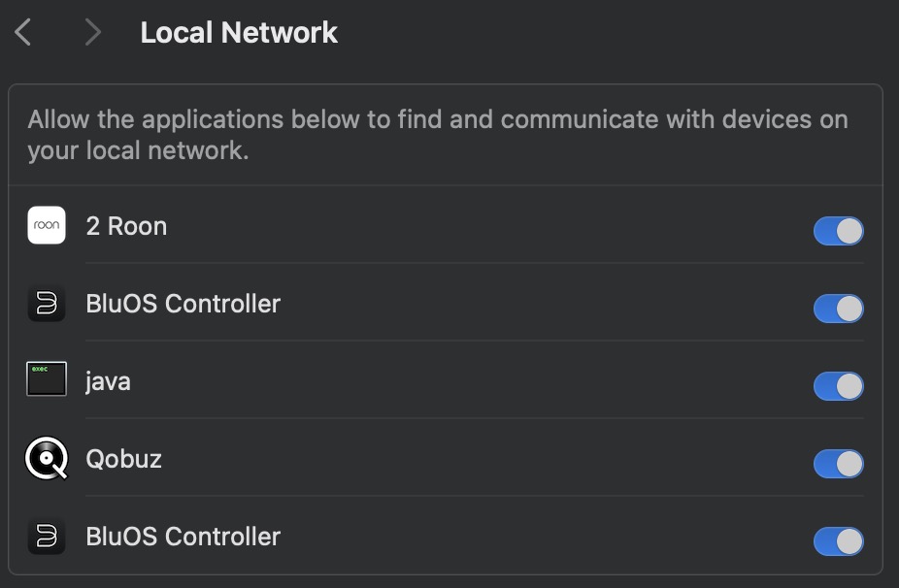Select the lower BluOS Controller label
Viewport: 899px width, 588px height.
[183, 537]
